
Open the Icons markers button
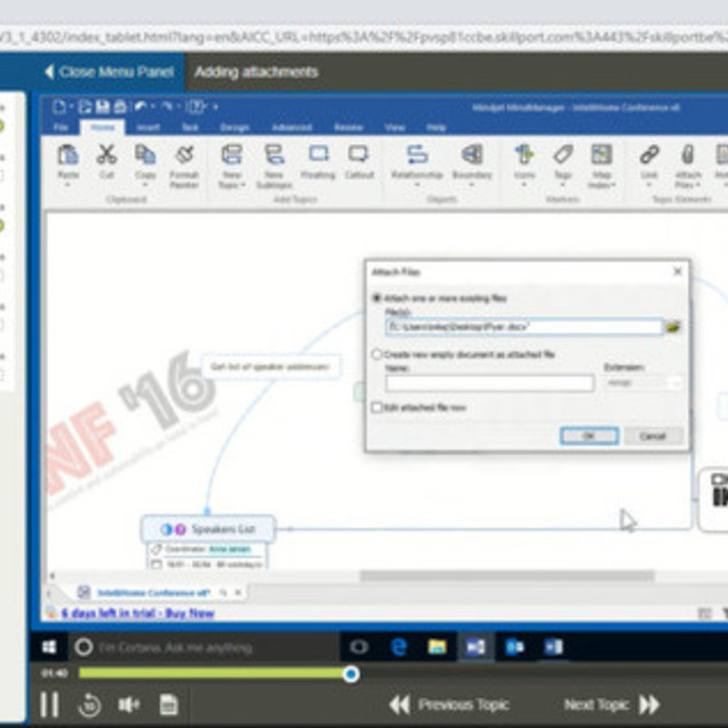point(524,155)
